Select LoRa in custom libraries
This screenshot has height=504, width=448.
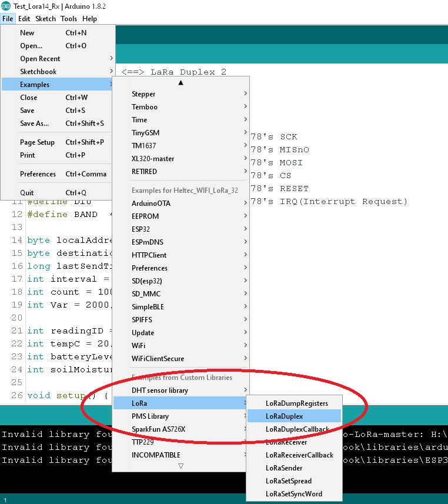[x=180, y=403]
